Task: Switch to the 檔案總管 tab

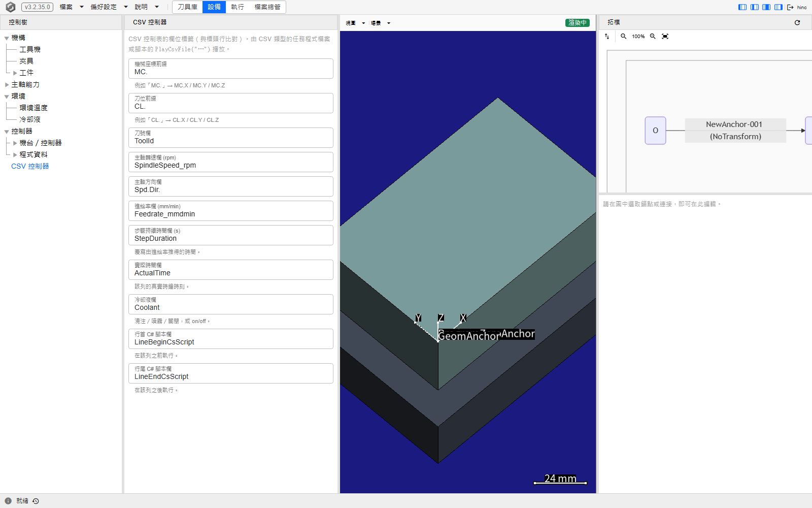Action: coord(267,7)
